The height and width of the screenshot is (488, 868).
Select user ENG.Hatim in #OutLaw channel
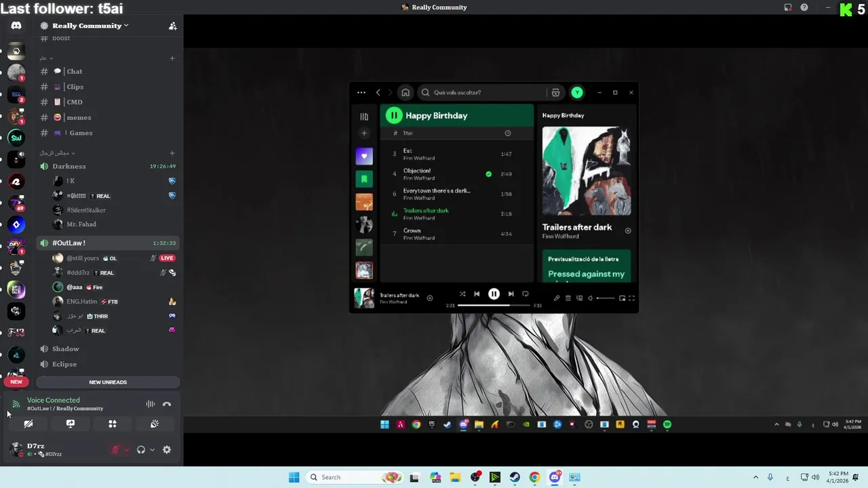pyautogui.click(x=82, y=302)
